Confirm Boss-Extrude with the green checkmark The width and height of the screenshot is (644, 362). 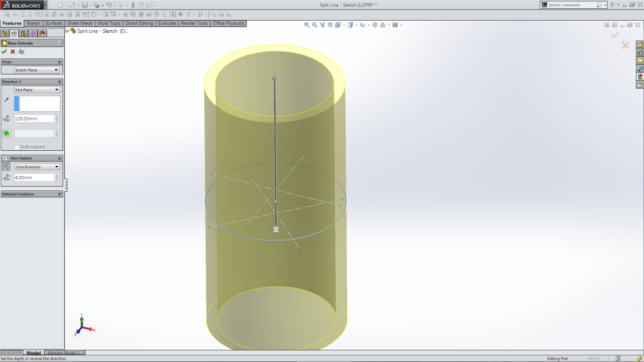pyautogui.click(x=5, y=50)
